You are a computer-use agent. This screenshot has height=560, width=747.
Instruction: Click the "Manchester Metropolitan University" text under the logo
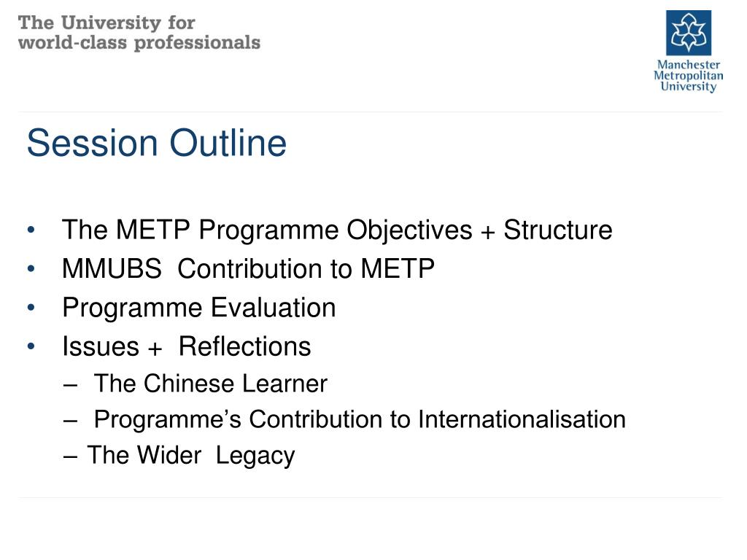[x=688, y=76]
